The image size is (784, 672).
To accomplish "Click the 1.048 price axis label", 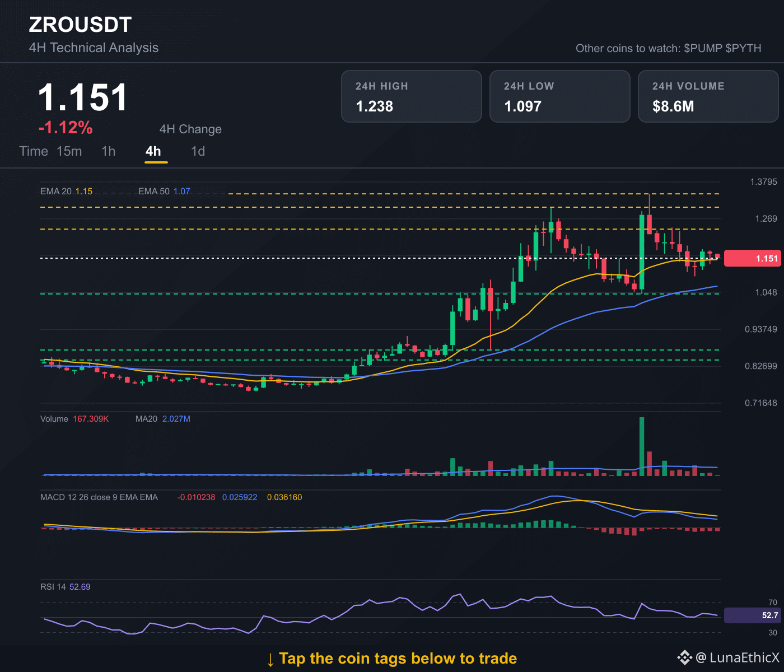I will (x=766, y=292).
